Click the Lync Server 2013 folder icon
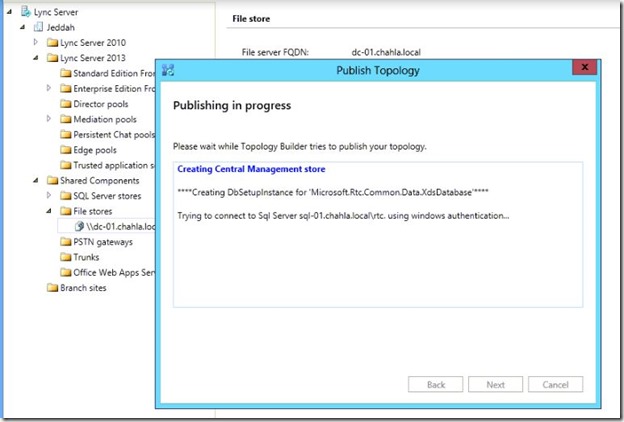Viewport: 624px width, 422px height. click(52, 58)
